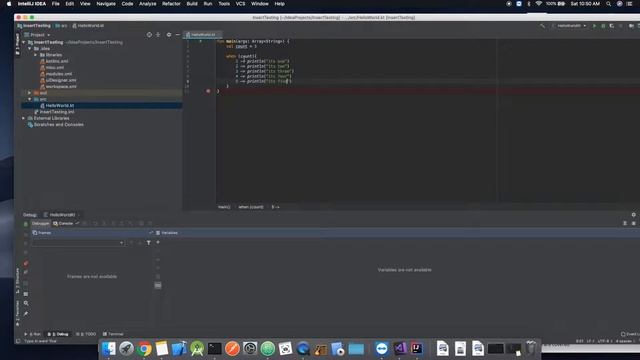
Task: Open the TODO tool window button
Action: [86, 334]
